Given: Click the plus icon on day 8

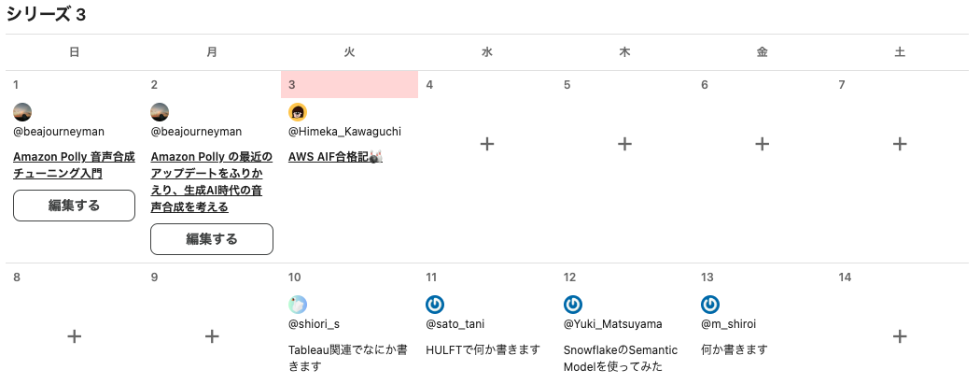Looking at the screenshot, I should (75, 336).
